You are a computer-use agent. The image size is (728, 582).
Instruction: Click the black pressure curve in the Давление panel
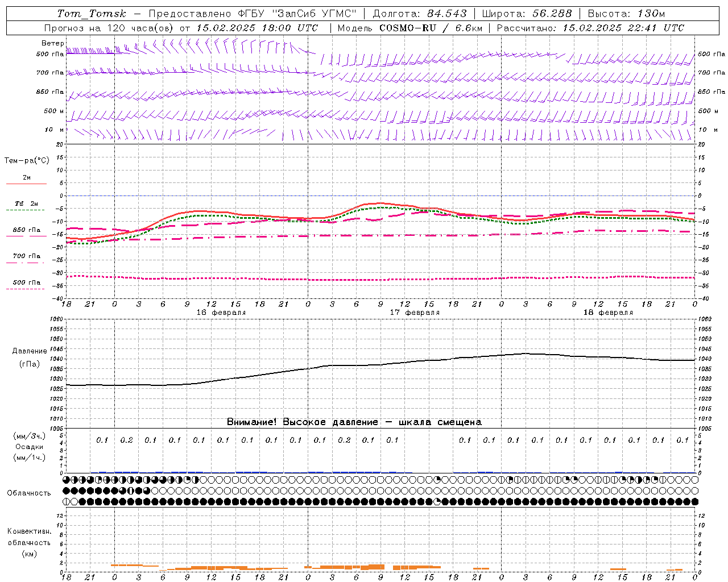coord(381,365)
